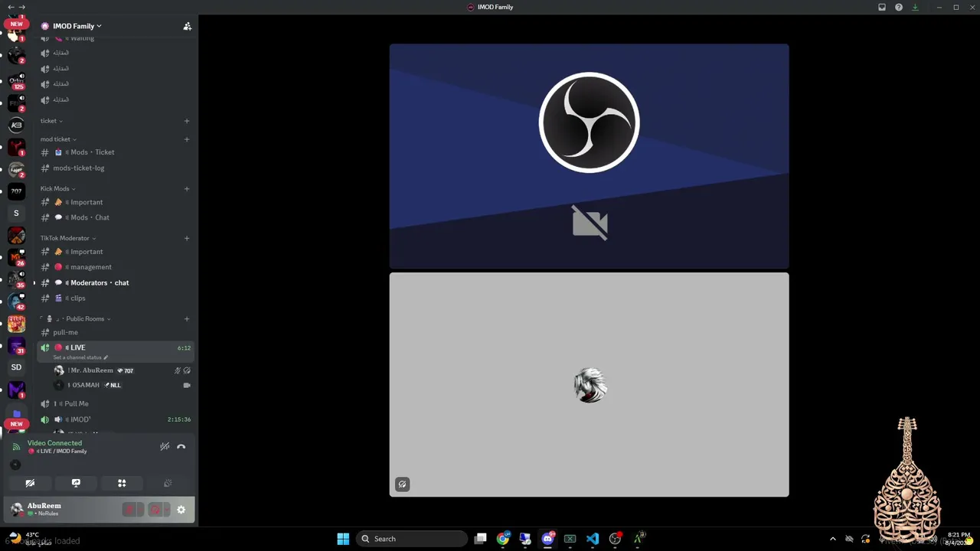Open the soundboard button
Screen dimensions: 980x551
(x=168, y=483)
